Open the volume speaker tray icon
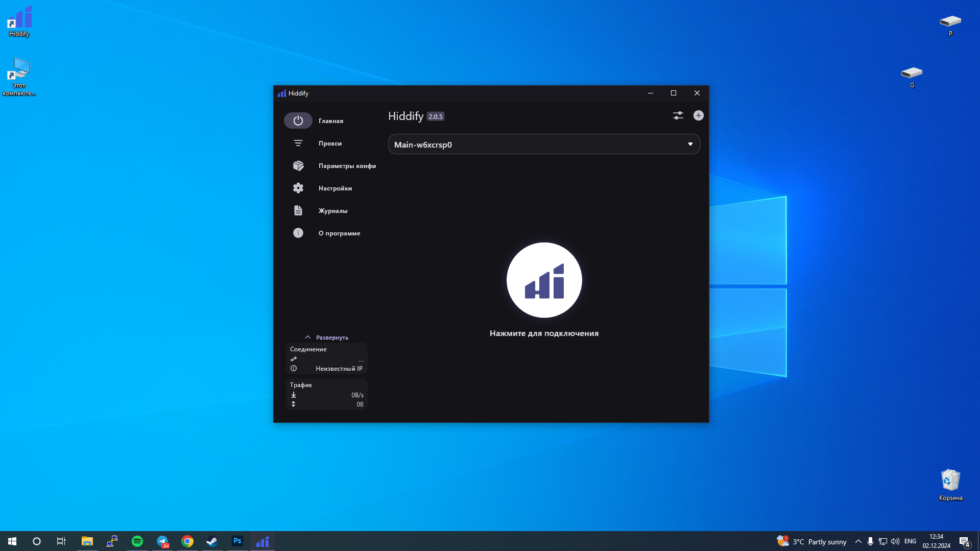The height and width of the screenshot is (551, 980). [895, 541]
